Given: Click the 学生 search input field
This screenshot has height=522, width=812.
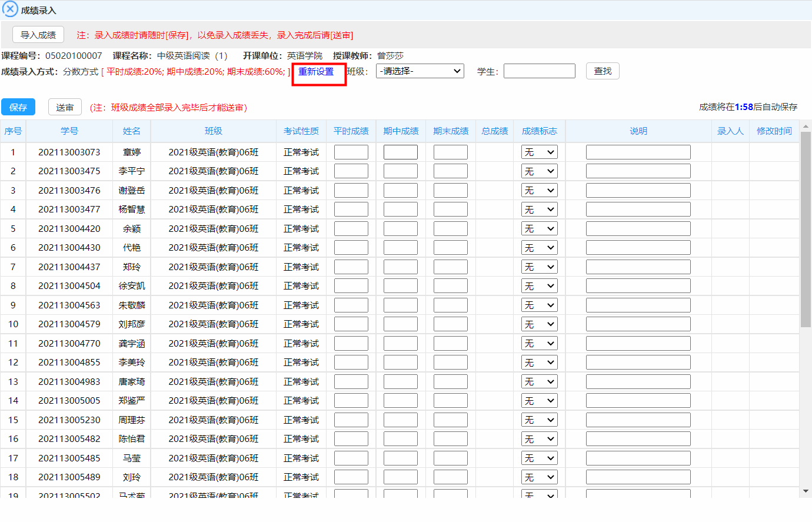Looking at the screenshot, I should pos(539,71).
